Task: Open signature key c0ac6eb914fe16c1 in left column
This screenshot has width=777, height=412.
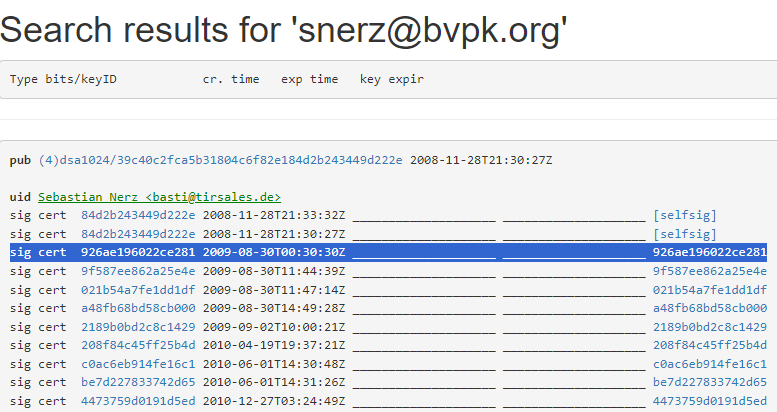Action: (x=138, y=364)
